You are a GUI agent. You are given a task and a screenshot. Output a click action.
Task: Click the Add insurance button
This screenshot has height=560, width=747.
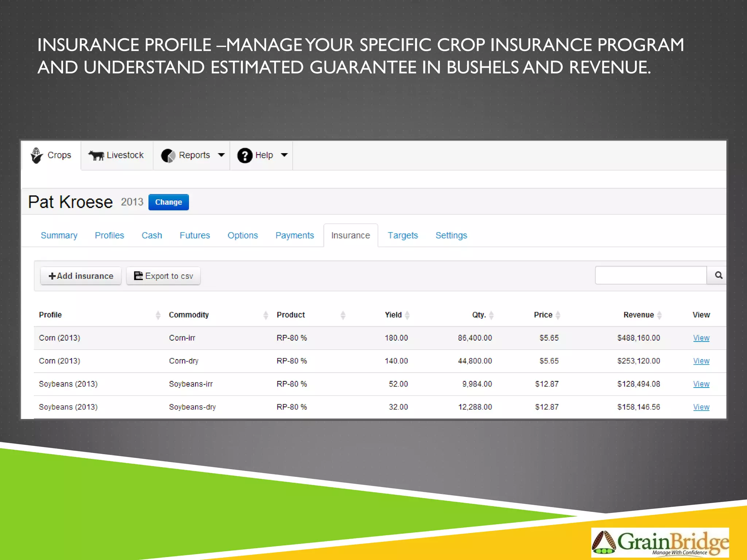81,276
